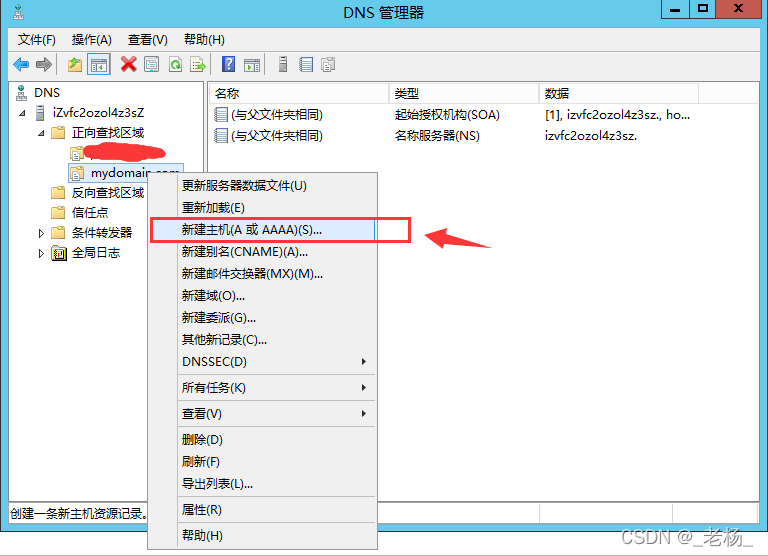Collapse the 正向查找区域 folder
This screenshot has width=768, height=556.
pos(41,133)
